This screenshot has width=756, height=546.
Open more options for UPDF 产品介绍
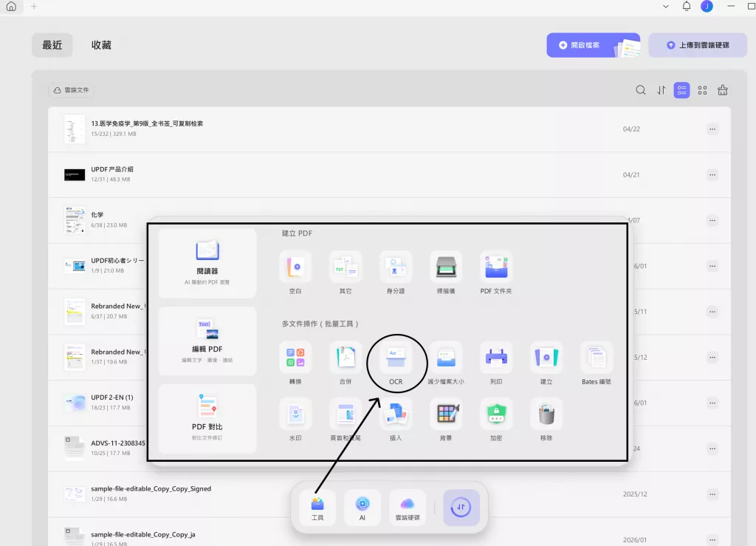click(x=712, y=174)
